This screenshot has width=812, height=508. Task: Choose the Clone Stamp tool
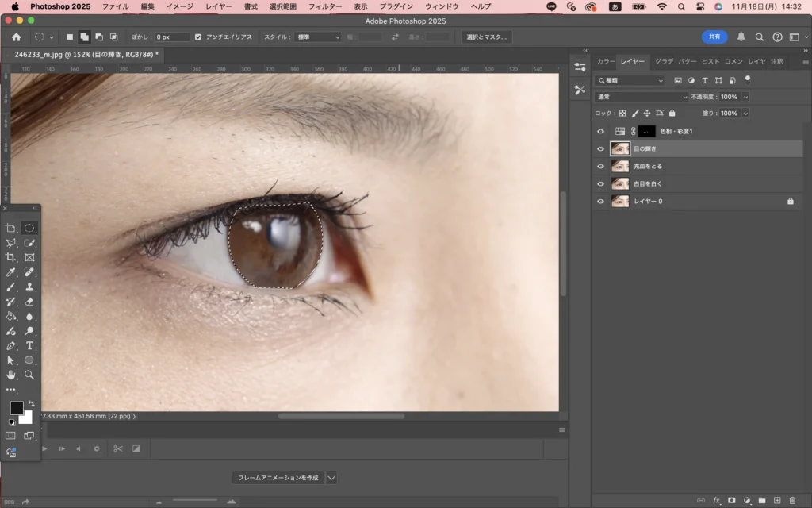point(29,287)
